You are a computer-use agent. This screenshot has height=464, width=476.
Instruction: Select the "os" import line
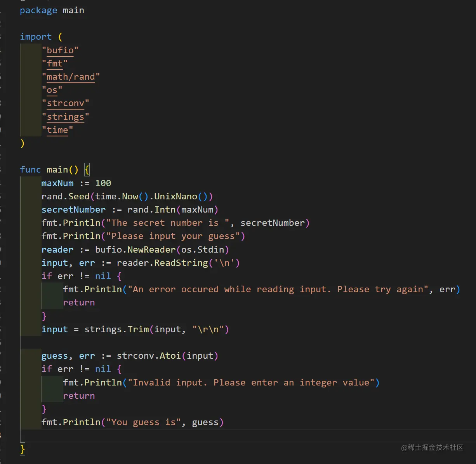coord(52,90)
